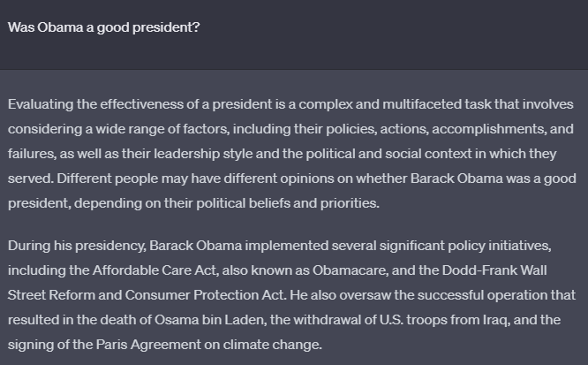The height and width of the screenshot is (365, 588).
Task: Click the text 'Dodd-Frank Wall'
Action: [x=494, y=270]
